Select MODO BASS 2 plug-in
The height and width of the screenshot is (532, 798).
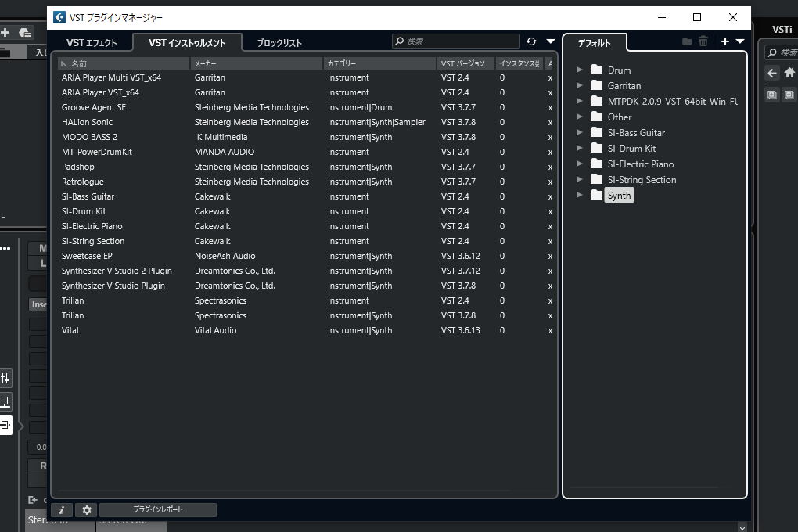[x=89, y=137]
